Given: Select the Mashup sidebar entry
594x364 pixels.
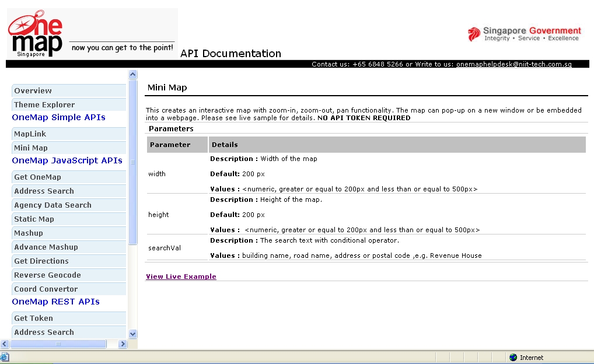Looking at the screenshot, I should pos(29,233).
